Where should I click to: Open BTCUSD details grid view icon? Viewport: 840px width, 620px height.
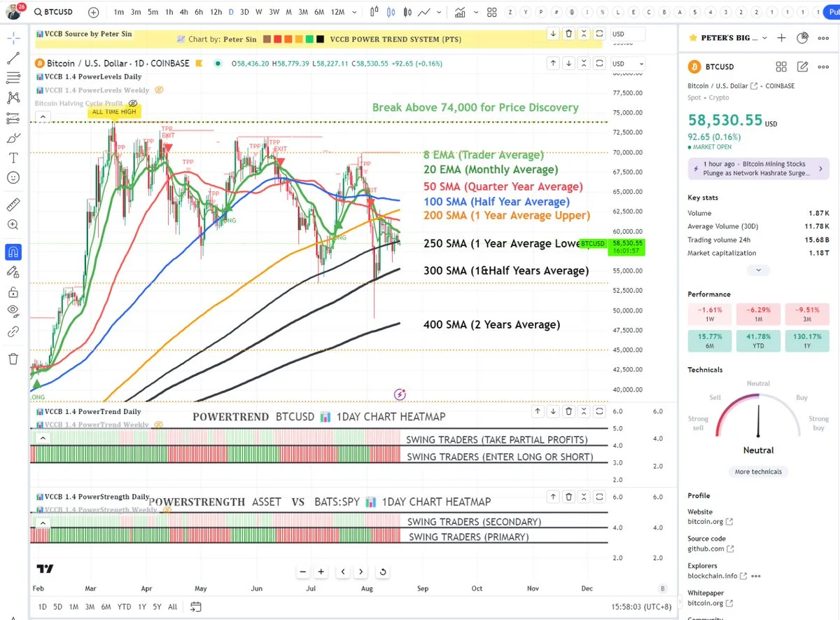click(781, 67)
